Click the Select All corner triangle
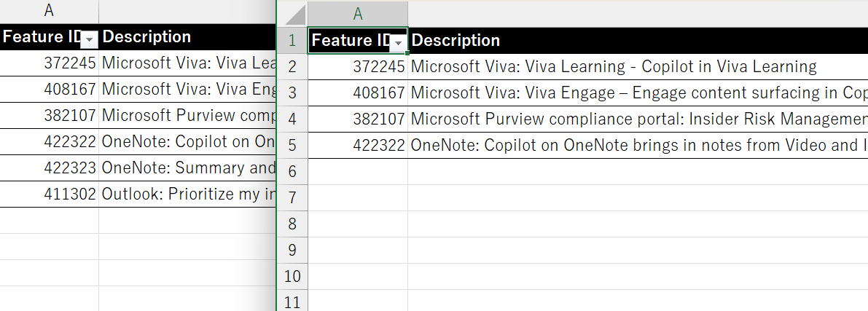This screenshot has width=868, height=311. tap(294, 14)
